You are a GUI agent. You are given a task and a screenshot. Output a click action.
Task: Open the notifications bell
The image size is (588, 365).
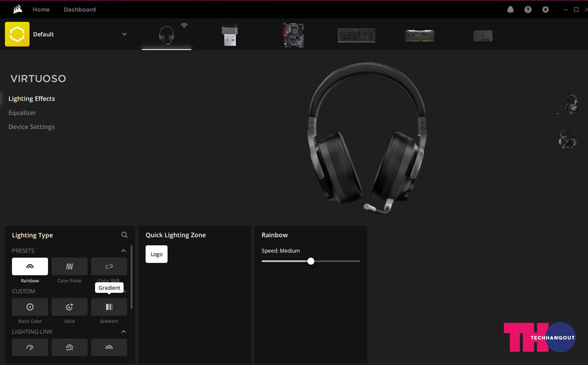510,9
